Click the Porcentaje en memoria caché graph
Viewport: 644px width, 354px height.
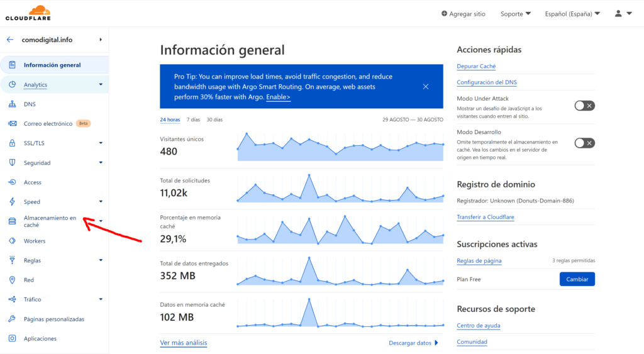[x=340, y=230]
